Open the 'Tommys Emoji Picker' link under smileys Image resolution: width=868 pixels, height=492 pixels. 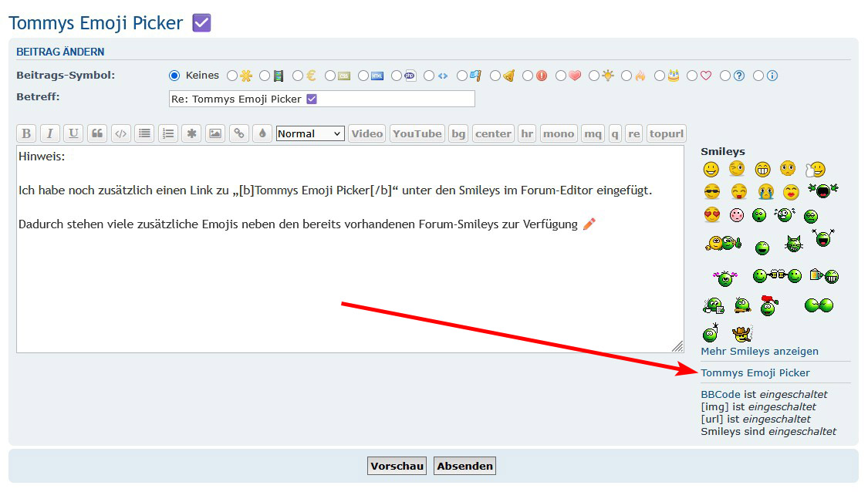(755, 372)
